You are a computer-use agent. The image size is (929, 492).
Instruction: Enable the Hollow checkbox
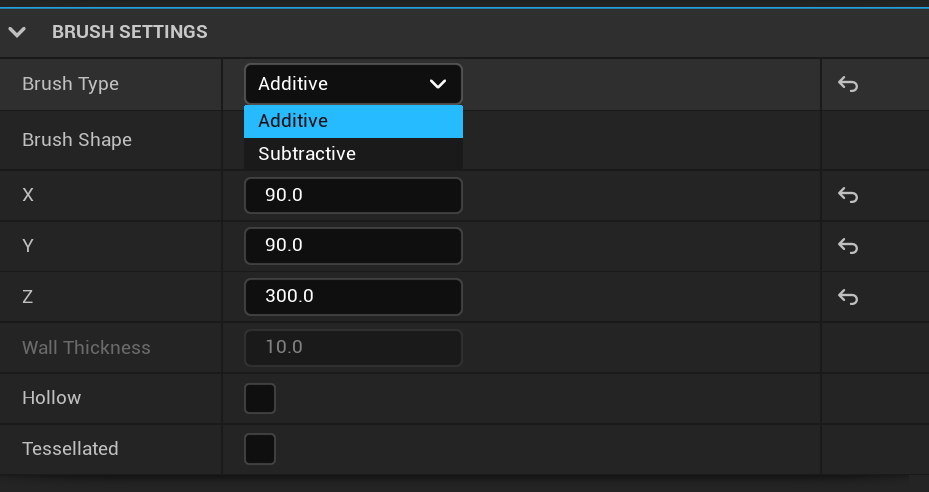coord(260,398)
